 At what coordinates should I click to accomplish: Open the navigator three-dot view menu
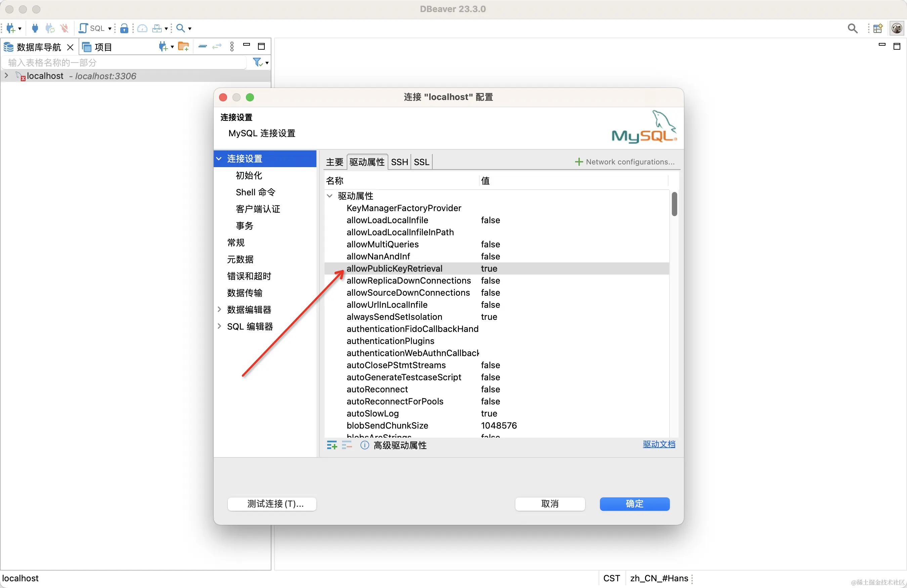tap(232, 46)
